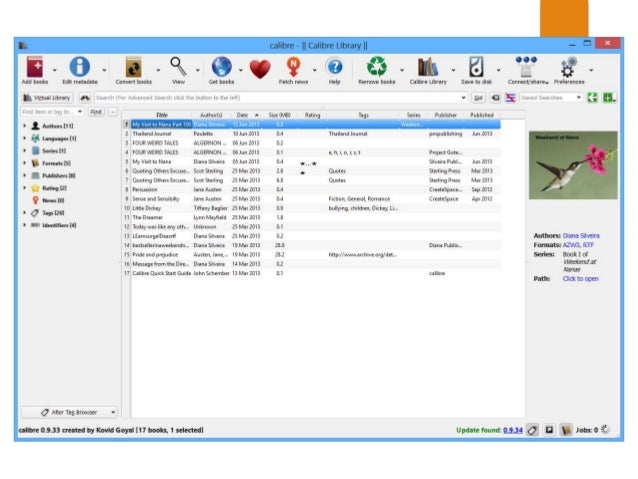Image resolution: width=638 pixels, height=479 pixels.
Task: Open the Saved Searches combo box
Action: pyautogui.click(x=551, y=98)
